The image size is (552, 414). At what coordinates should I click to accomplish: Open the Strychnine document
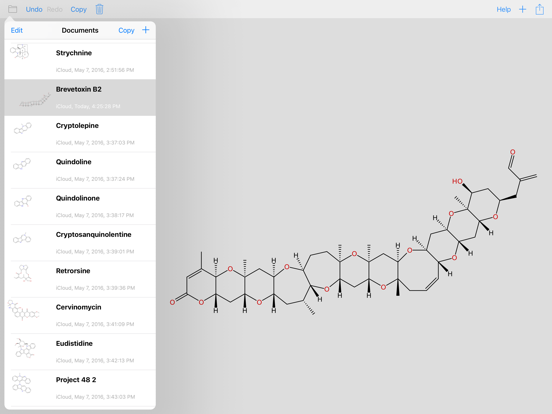pos(80,61)
